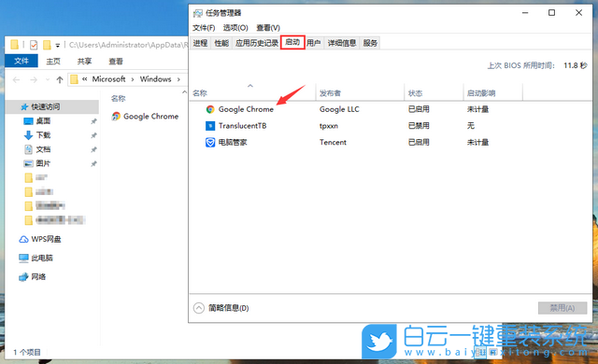
Task: Click Microsoft breadcrumb in address bar
Action: [108, 79]
